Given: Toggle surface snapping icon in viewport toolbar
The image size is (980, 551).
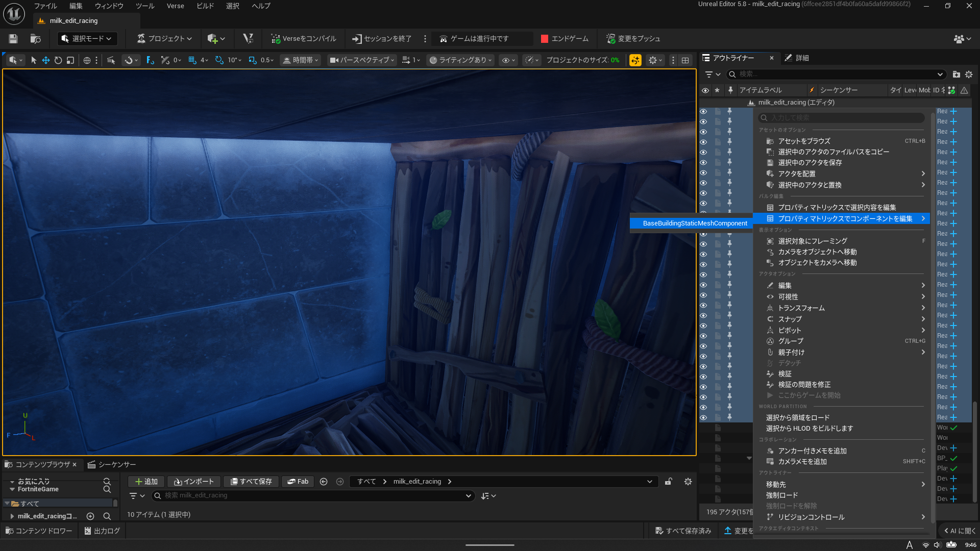Looking at the screenshot, I should pyautogui.click(x=165, y=60).
